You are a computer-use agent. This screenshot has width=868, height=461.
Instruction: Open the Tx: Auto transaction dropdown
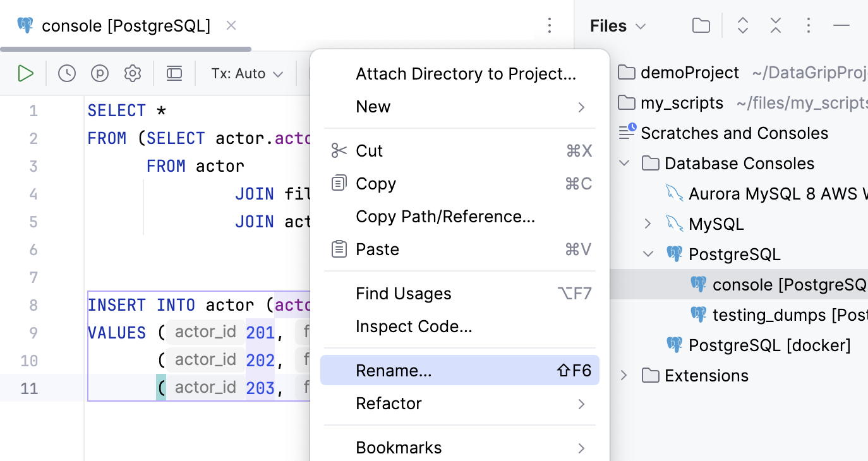point(246,73)
